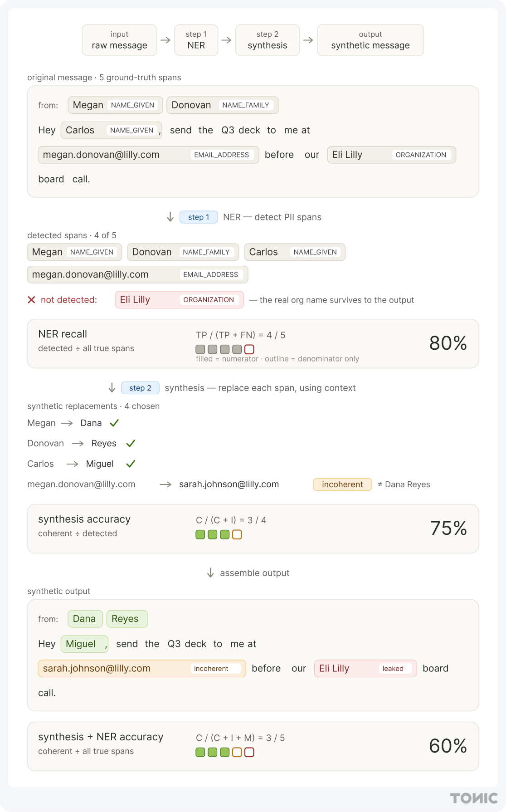This screenshot has height=812, width=506.
Task: Click the red X icon beside 'not detected:'
Action: tap(31, 300)
